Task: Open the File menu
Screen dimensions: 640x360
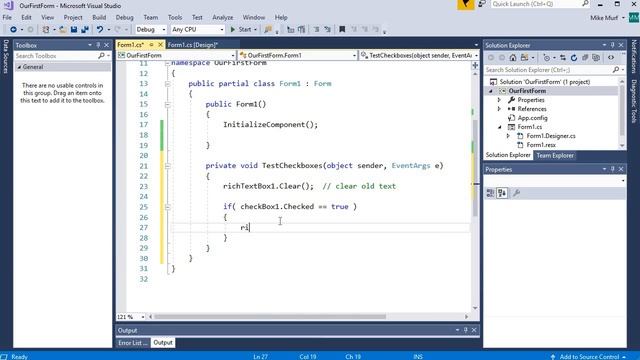Action: (7, 17)
